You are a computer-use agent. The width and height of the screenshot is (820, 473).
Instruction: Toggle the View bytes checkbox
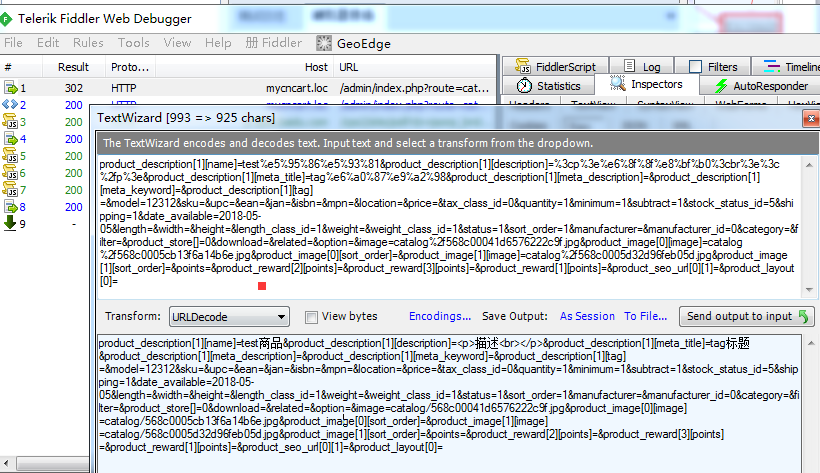311,317
